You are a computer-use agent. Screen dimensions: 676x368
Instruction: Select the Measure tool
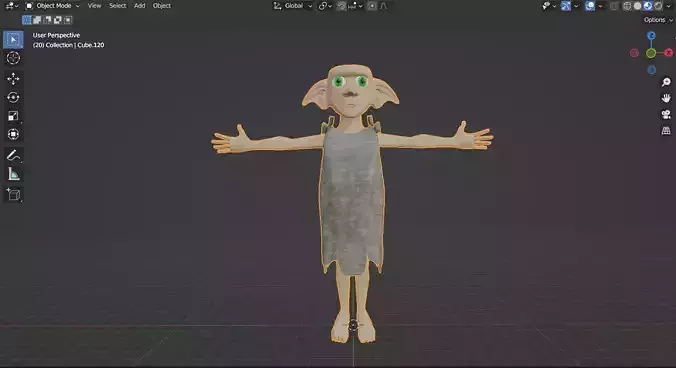[13, 174]
